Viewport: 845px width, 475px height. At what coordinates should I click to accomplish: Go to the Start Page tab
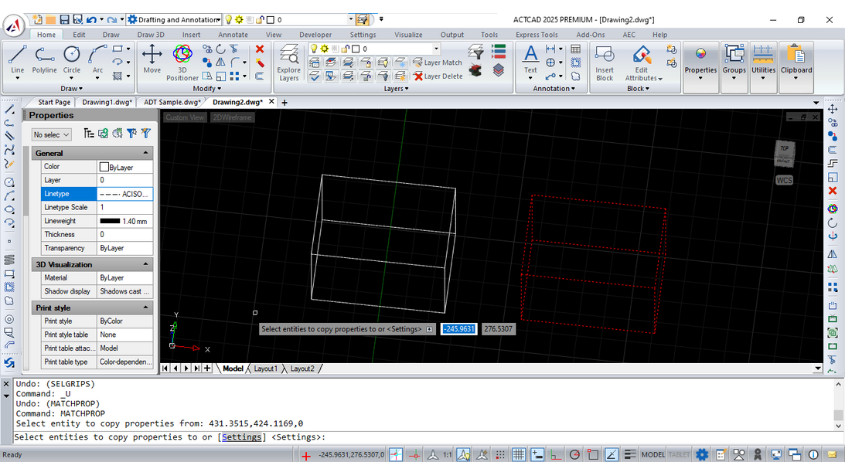pos(54,102)
